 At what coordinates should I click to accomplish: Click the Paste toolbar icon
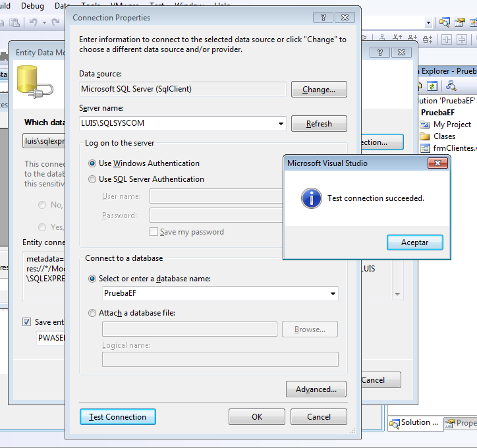pos(14,22)
